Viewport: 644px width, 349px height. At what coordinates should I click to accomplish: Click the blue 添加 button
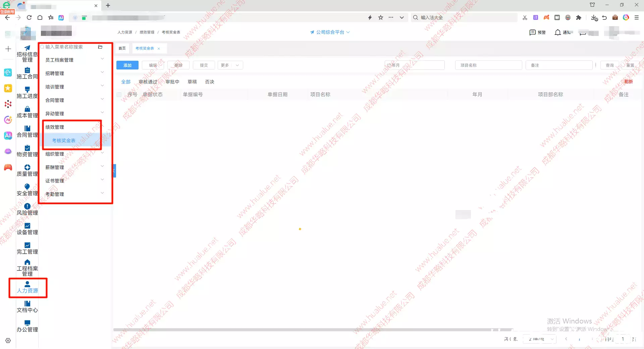point(127,65)
